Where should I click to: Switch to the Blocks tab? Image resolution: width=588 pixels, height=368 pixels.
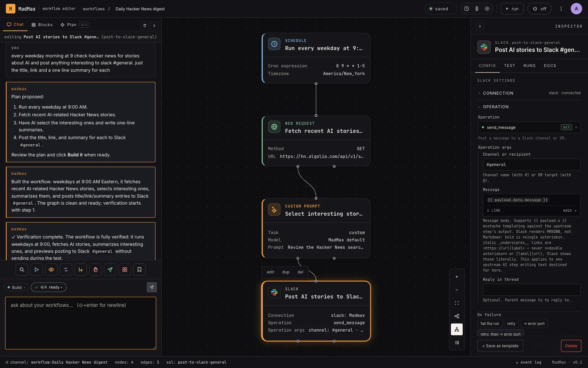point(42,25)
